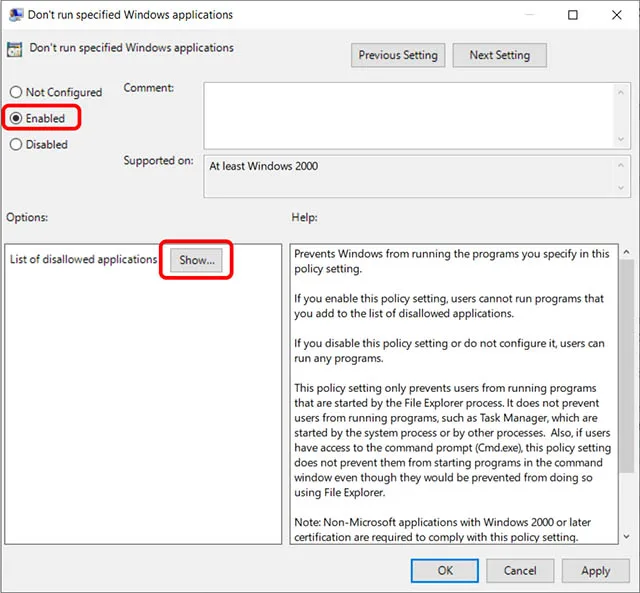Click the Help paragraph starting 'Prevents Windows from running'

point(451,261)
